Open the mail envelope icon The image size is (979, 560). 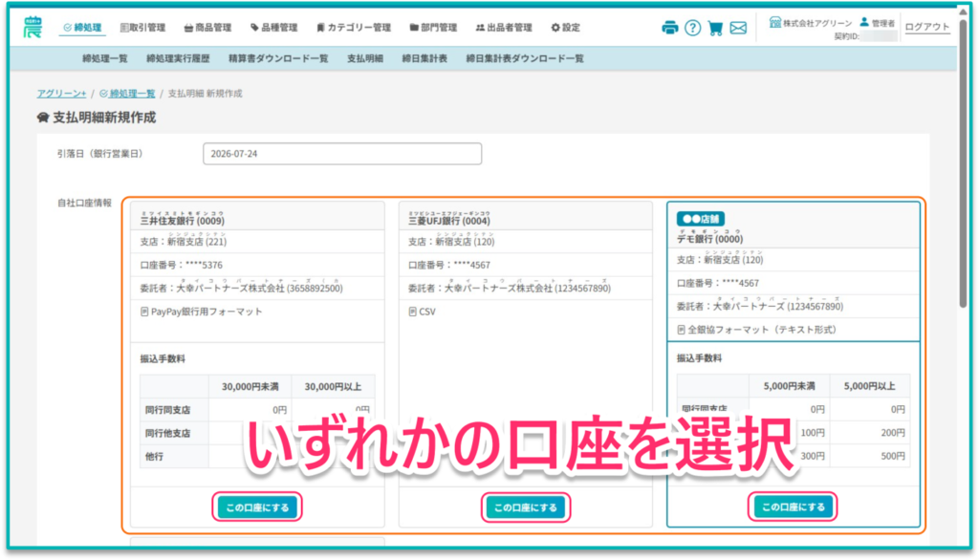(x=738, y=28)
